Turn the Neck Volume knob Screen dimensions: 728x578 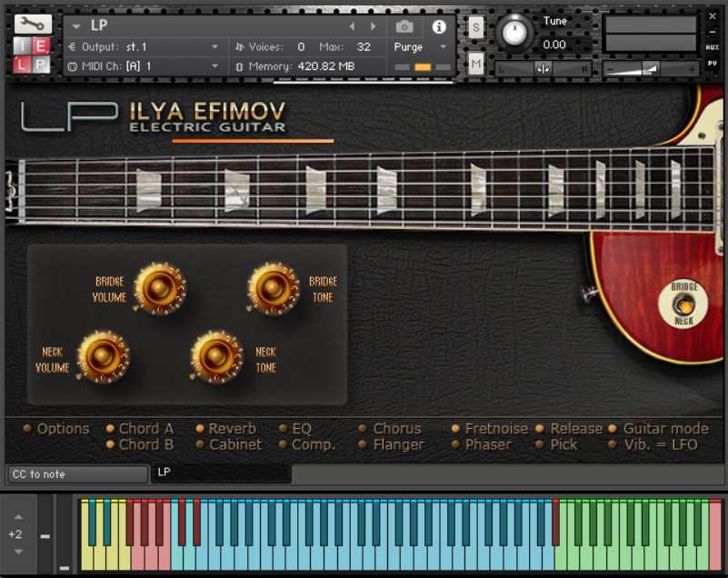click(x=103, y=356)
